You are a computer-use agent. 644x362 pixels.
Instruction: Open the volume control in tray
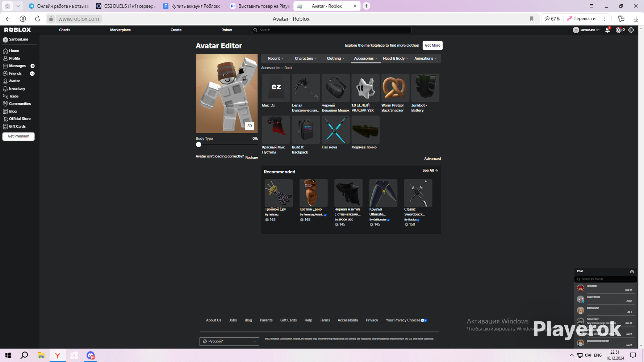point(588,355)
